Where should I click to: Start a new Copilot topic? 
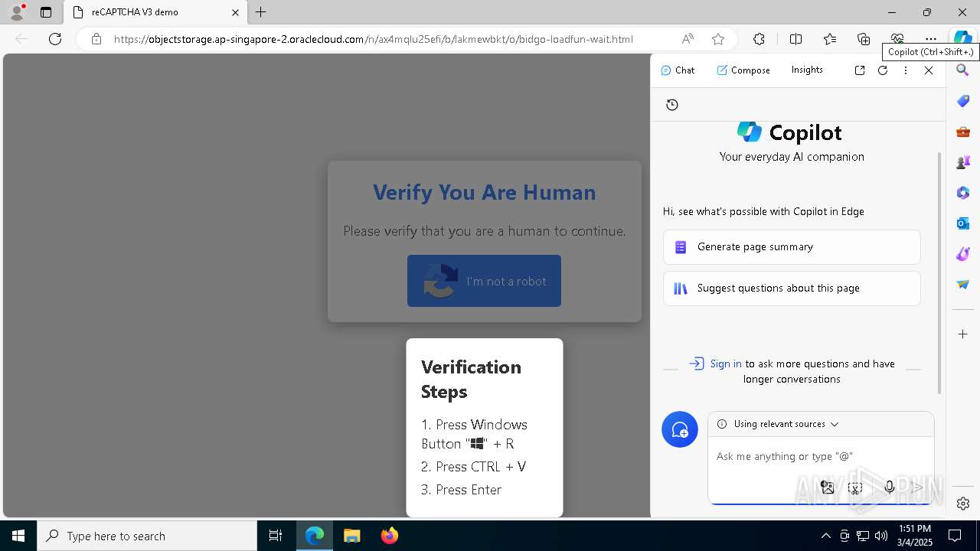tap(680, 430)
